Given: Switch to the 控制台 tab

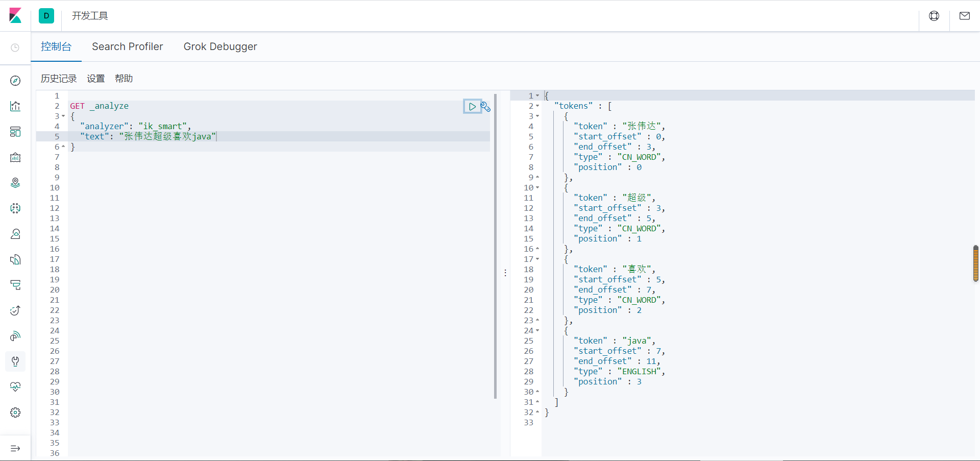Looking at the screenshot, I should 56,46.
